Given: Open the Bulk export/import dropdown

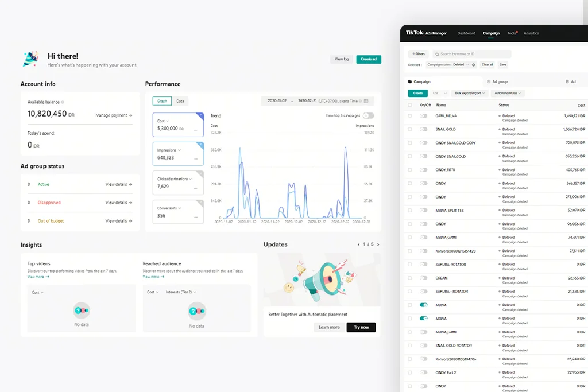Looking at the screenshot, I should point(470,93).
